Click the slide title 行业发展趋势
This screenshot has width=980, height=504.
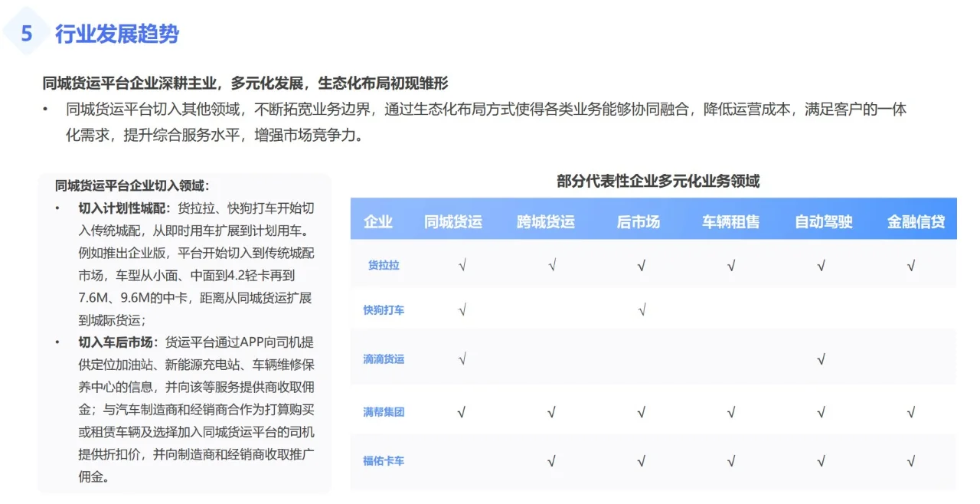(x=117, y=34)
